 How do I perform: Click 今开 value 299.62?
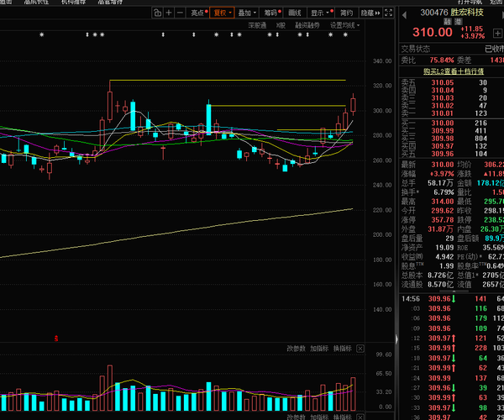(443, 211)
